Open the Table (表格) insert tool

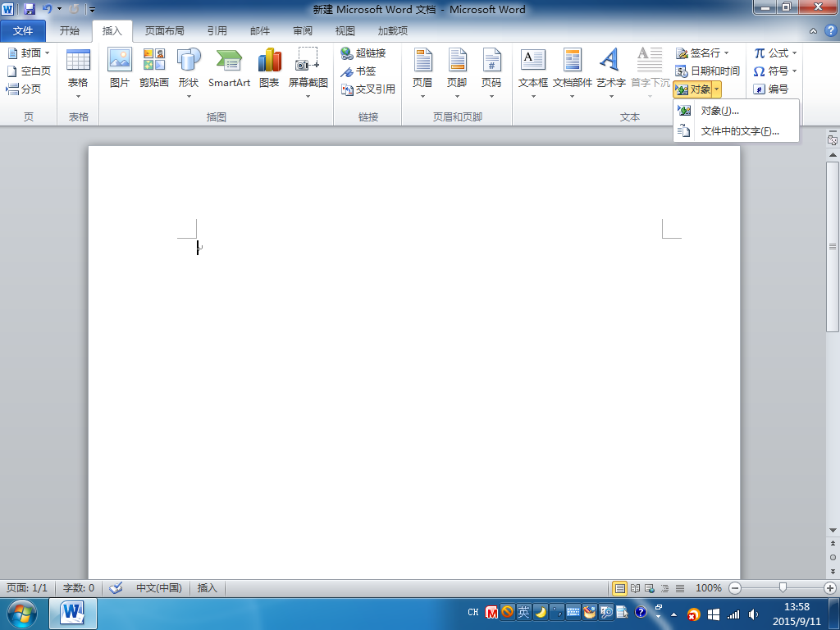point(78,73)
